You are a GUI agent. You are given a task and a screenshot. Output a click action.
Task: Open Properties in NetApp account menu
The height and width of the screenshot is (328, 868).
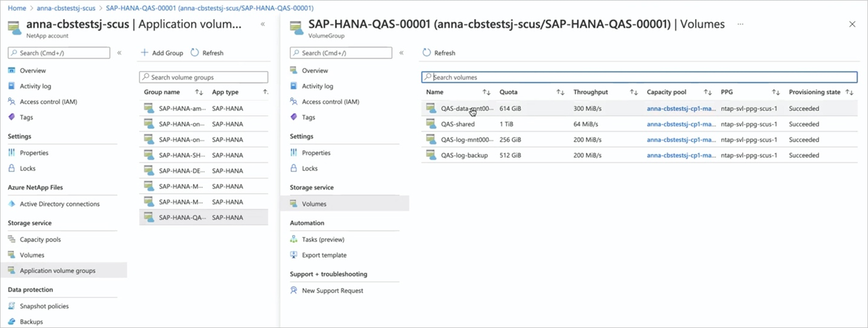(x=34, y=153)
